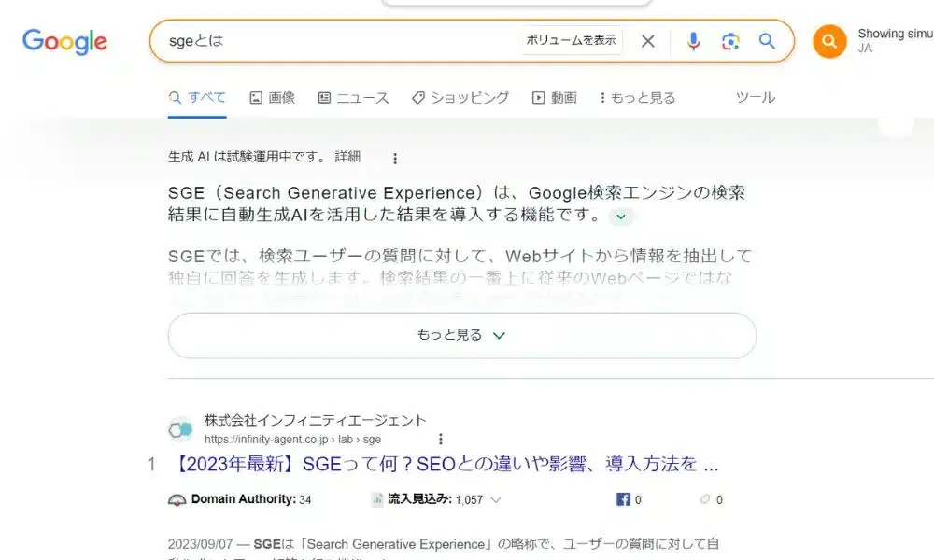The height and width of the screenshot is (560, 934).
Task: Click the Domain Authority gauge icon
Action: [x=177, y=499]
